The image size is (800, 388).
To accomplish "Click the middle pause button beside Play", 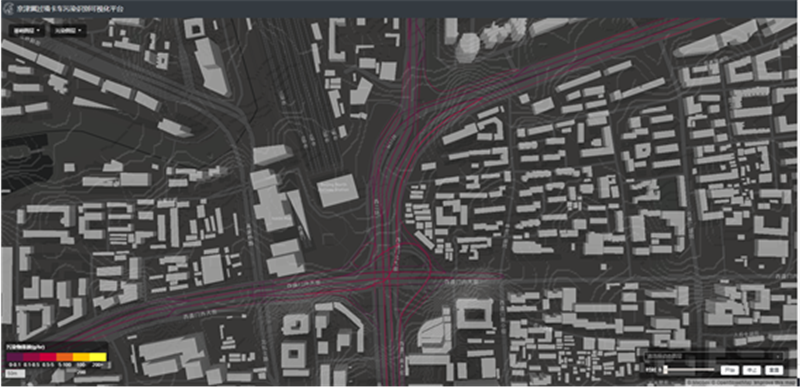I will 752,370.
